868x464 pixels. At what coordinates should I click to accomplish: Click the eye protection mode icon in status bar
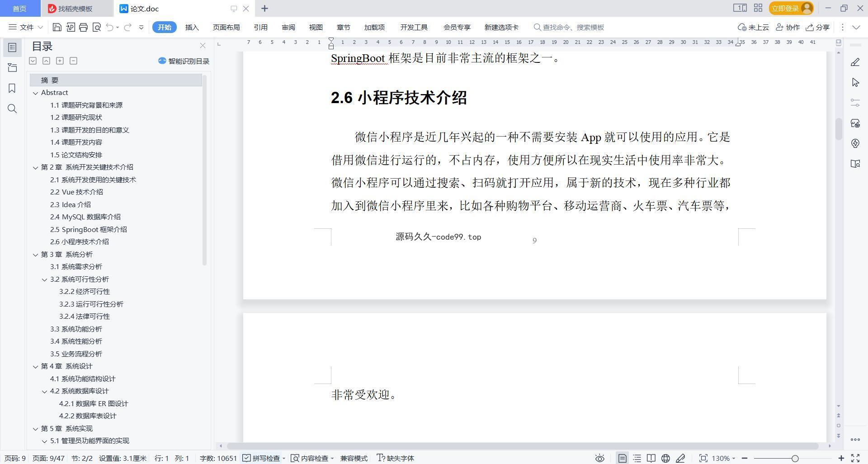tap(599, 458)
